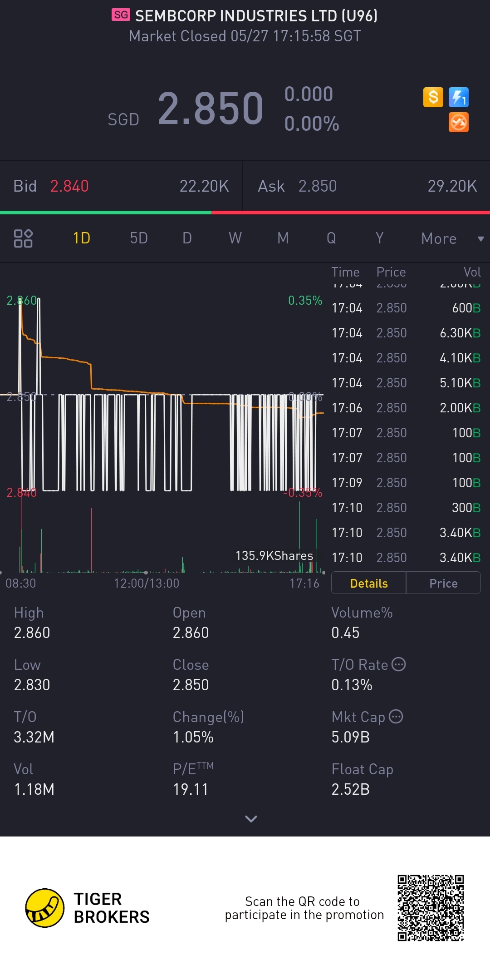This screenshot has width=490, height=980.
Task: Tap the 17:09 100 trade row
Action: pos(406,483)
